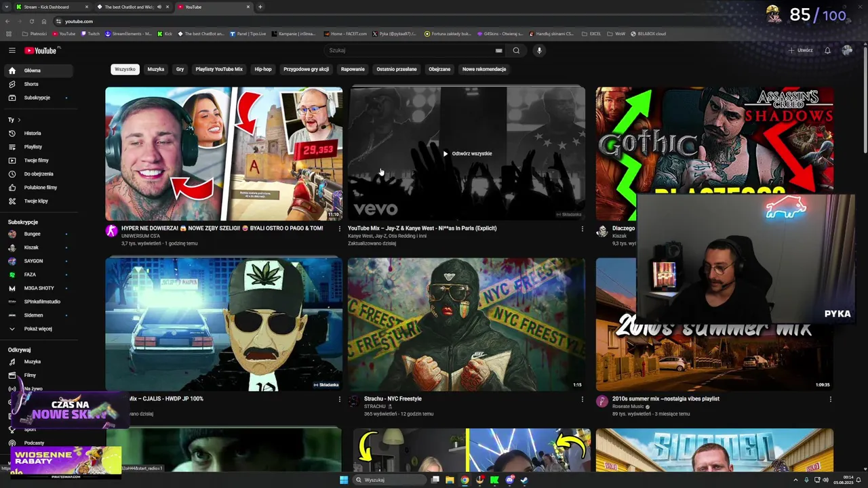Open the Twitch bookmark
The width and height of the screenshot is (868, 488).
[90, 33]
